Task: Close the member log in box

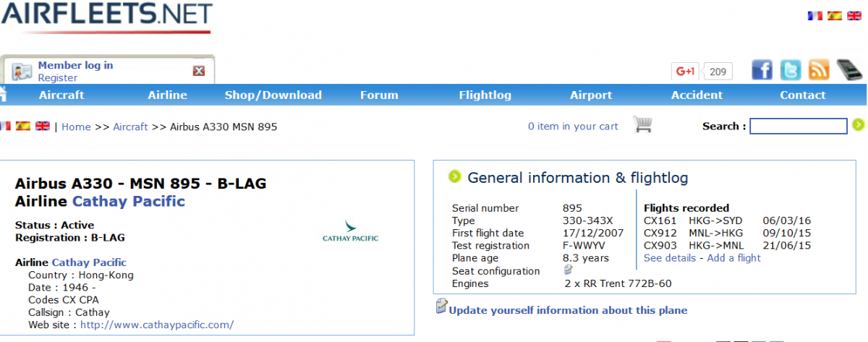Action: [199, 71]
